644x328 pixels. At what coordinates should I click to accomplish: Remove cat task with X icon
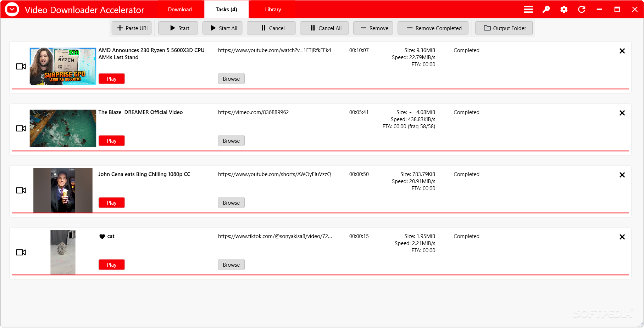(x=622, y=237)
